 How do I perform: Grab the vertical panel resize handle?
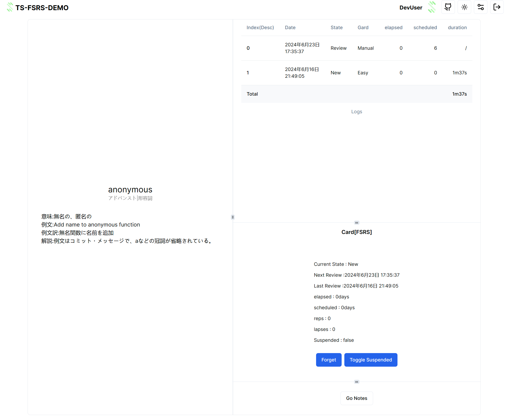233,217
